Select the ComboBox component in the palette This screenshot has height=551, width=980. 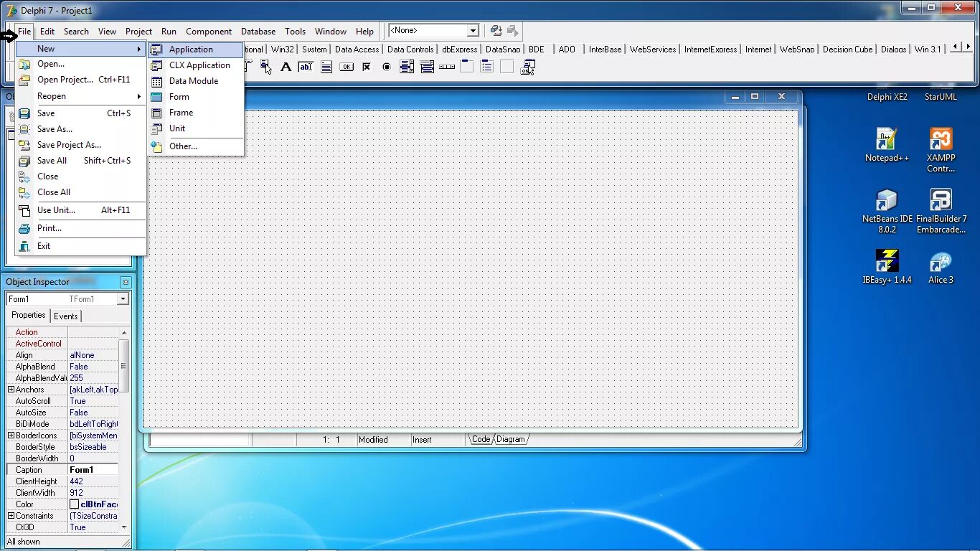[427, 67]
